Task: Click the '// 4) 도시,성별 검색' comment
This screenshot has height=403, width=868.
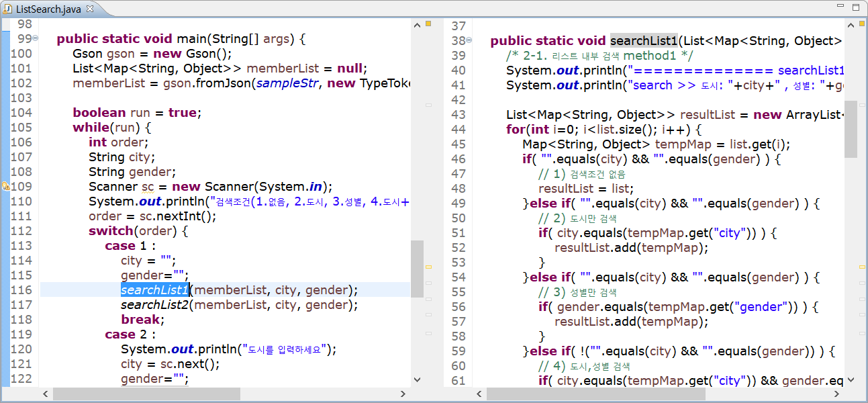Action: click(x=584, y=365)
